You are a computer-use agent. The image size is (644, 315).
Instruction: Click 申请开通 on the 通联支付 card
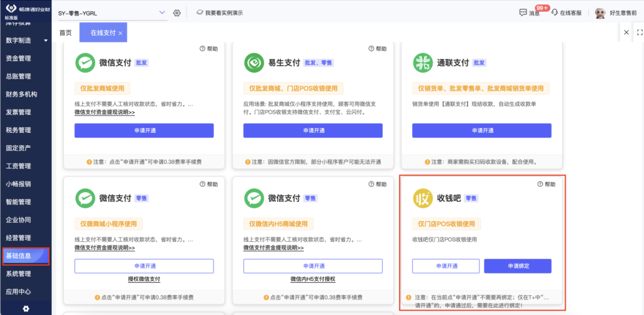click(x=482, y=130)
